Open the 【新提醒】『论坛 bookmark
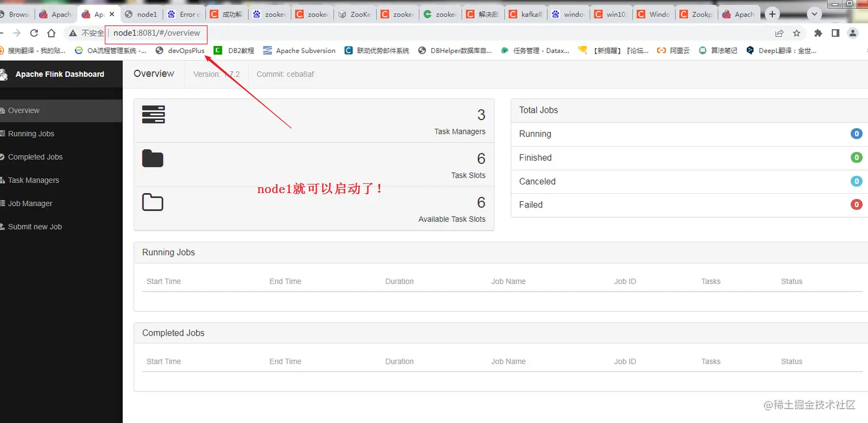The image size is (868, 423). click(613, 51)
